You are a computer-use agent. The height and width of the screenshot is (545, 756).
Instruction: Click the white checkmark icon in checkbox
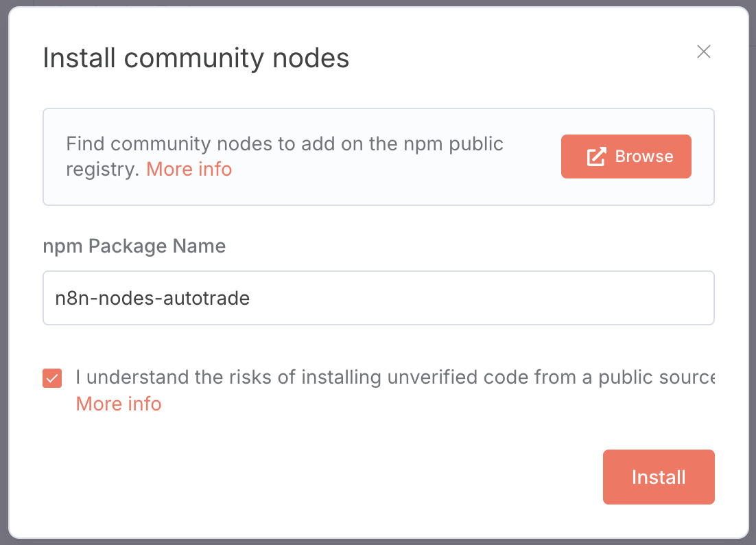click(52, 378)
